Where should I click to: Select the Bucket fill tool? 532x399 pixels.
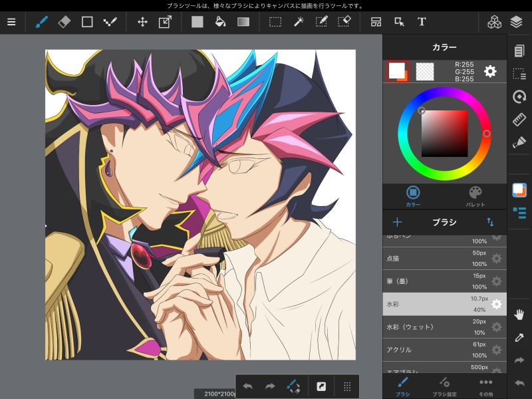tap(220, 22)
